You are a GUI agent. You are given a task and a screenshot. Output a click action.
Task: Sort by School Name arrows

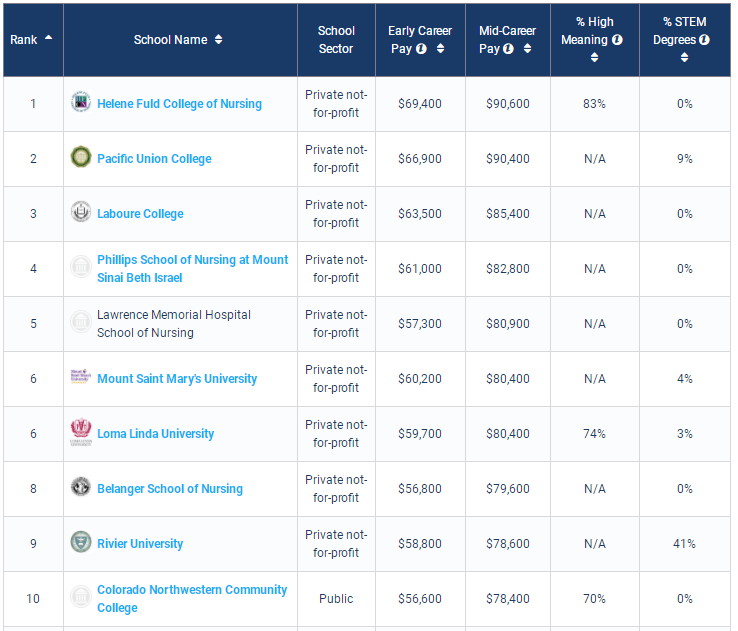(218, 40)
